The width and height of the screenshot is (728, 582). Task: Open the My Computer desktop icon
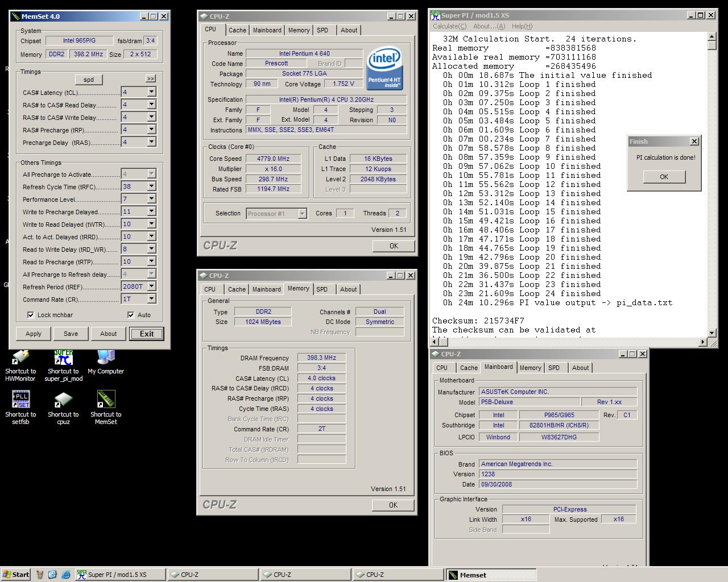(x=106, y=362)
